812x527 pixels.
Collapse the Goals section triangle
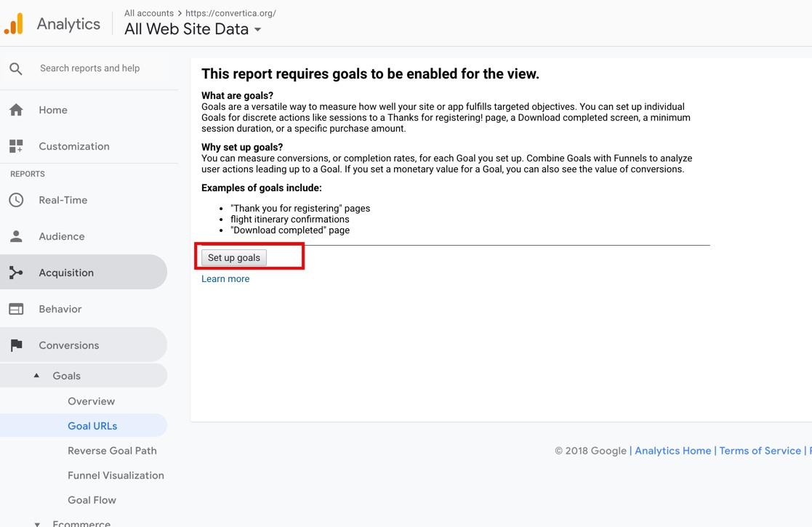tap(36, 376)
